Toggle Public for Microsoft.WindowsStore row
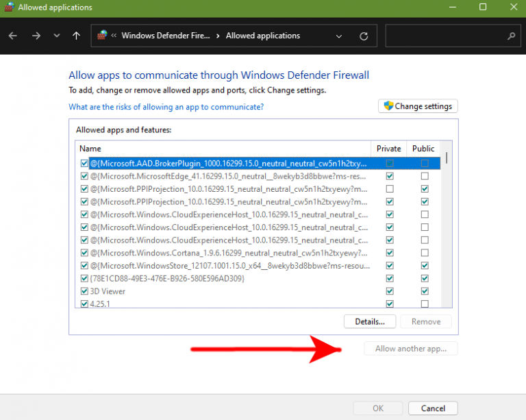This screenshot has height=420, width=526. pos(425,266)
